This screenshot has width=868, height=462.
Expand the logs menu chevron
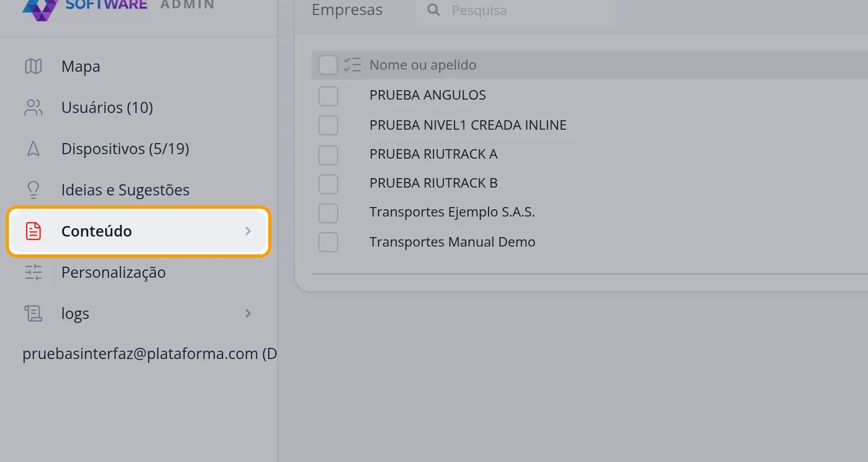coord(248,313)
